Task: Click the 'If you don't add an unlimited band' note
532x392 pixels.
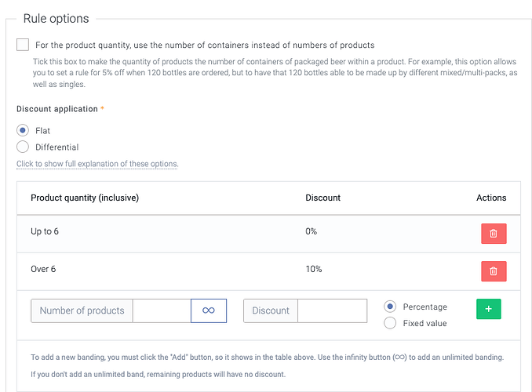Action: 158,375
